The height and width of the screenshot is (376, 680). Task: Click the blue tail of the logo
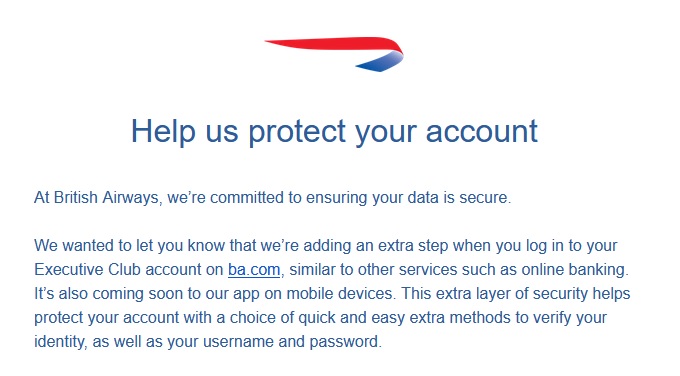(379, 62)
